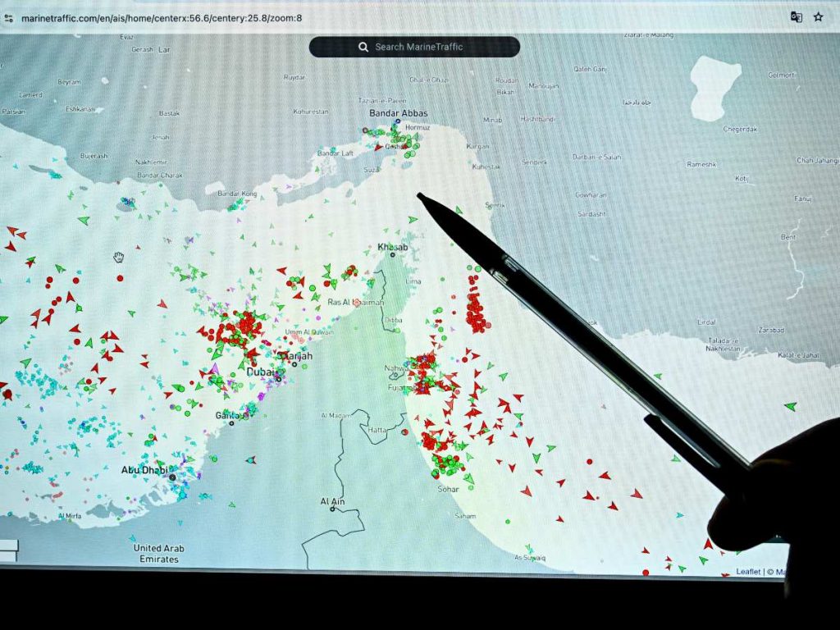Bookmark the page using the star icon
Viewport: 840px width, 630px height.
click(818, 16)
